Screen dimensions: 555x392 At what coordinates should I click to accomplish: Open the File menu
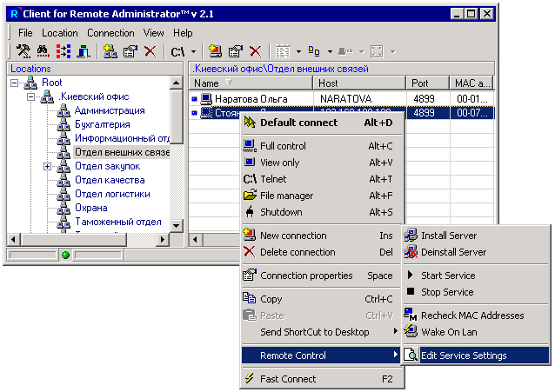coord(25,33)
